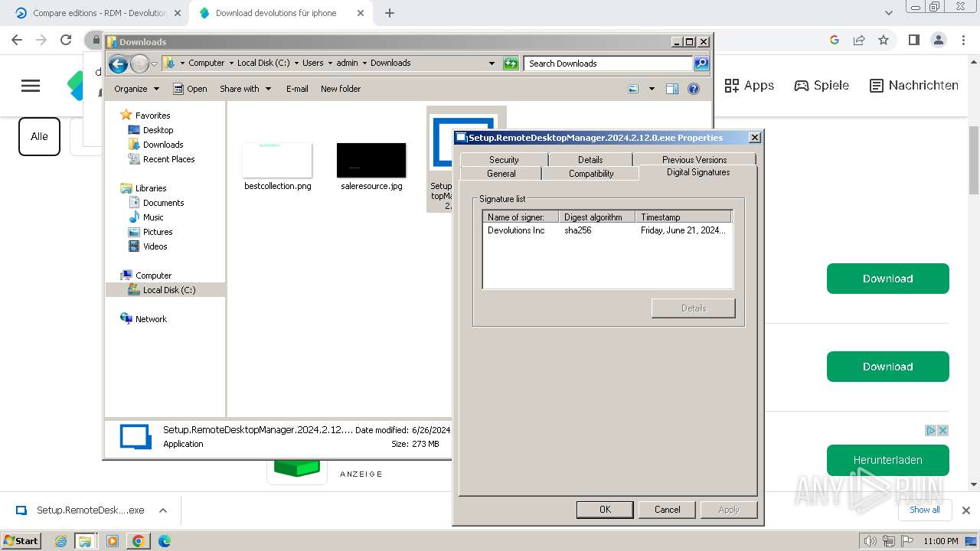This screenshot has width=980, height=551.
Task: Open Windows Media Player from taskbar
Action: click(113, 541)
